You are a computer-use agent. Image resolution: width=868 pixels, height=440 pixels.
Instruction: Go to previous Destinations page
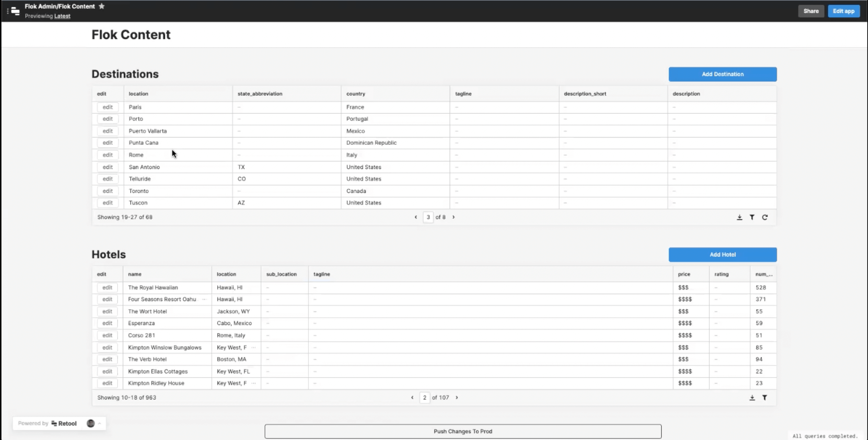click(416, 217)
